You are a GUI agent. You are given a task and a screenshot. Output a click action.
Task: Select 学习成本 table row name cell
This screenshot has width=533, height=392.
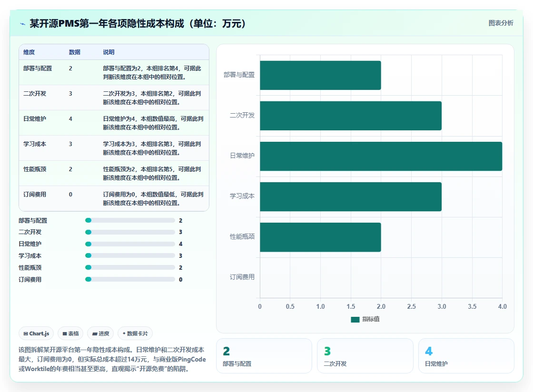tap(35, 144)
